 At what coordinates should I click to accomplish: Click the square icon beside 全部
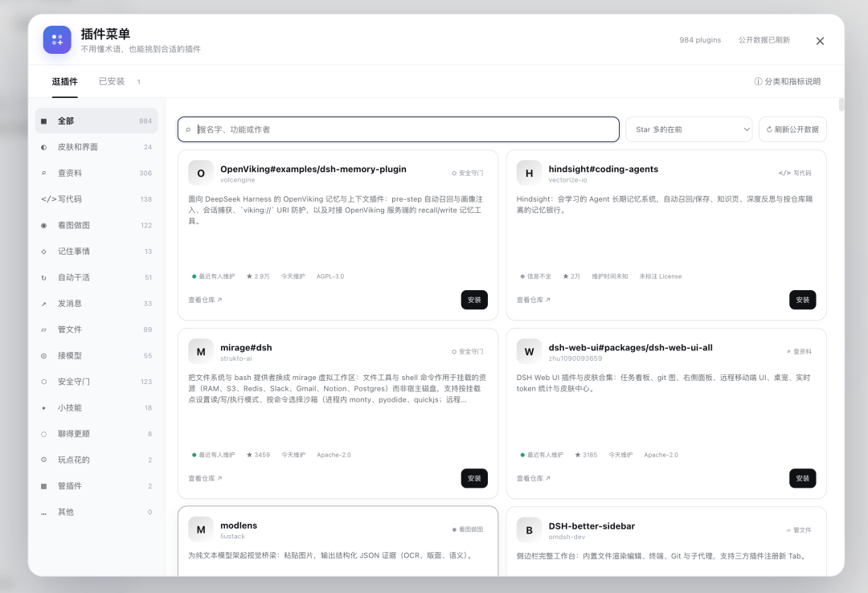[x=43, y=121]
